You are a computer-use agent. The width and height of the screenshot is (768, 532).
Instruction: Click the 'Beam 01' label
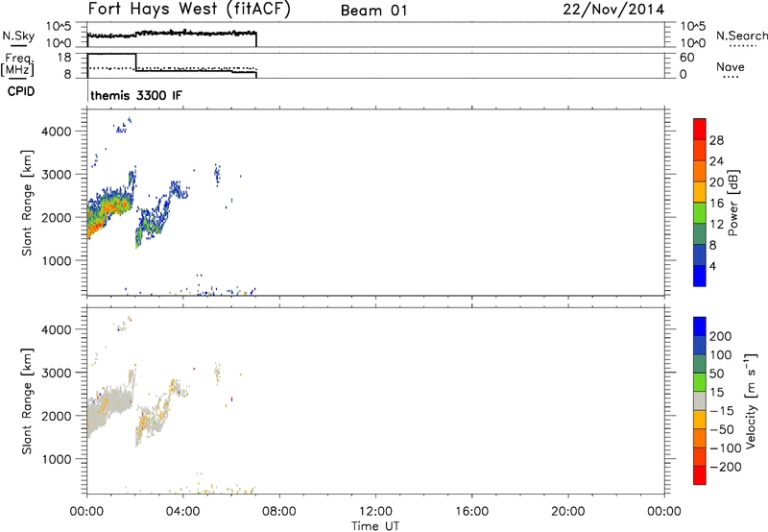[373, 11]
